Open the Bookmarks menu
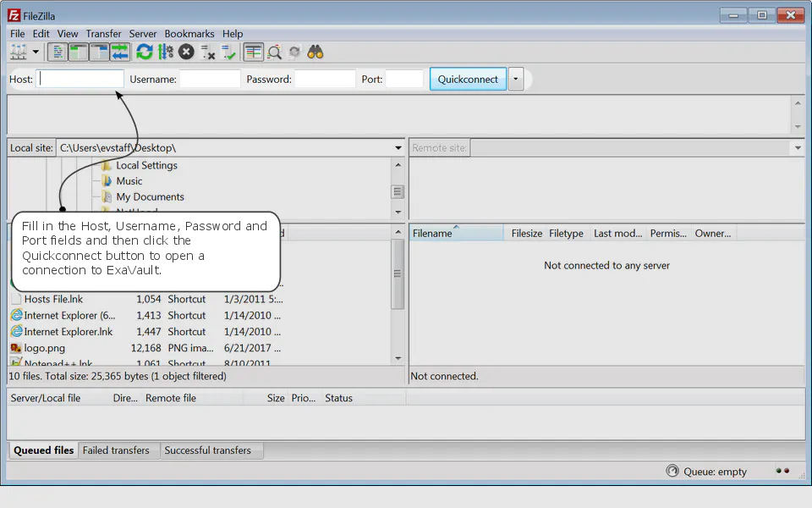812x508 pixels. [x=189, y=34]
